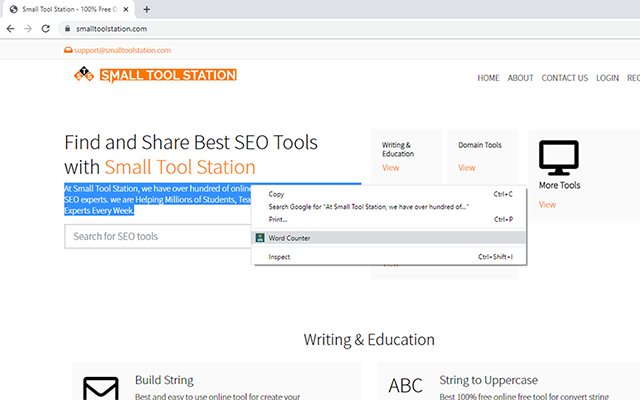The height and width of the screenshot is (400, 640).
Task: Click the STS diamond logo icon
Action: 84,74
